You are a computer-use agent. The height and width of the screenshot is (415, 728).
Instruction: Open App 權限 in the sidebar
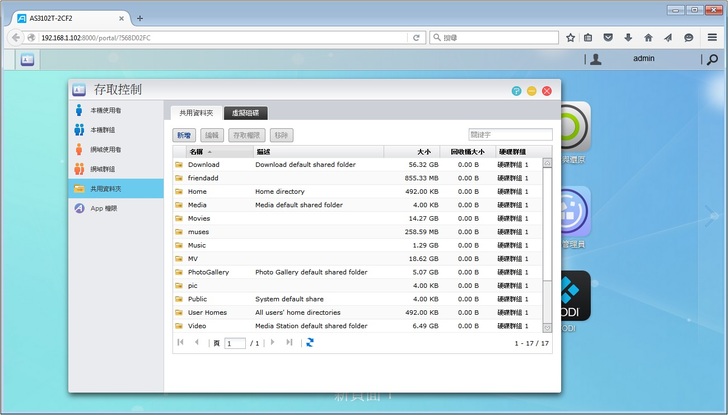coord(103,208)
